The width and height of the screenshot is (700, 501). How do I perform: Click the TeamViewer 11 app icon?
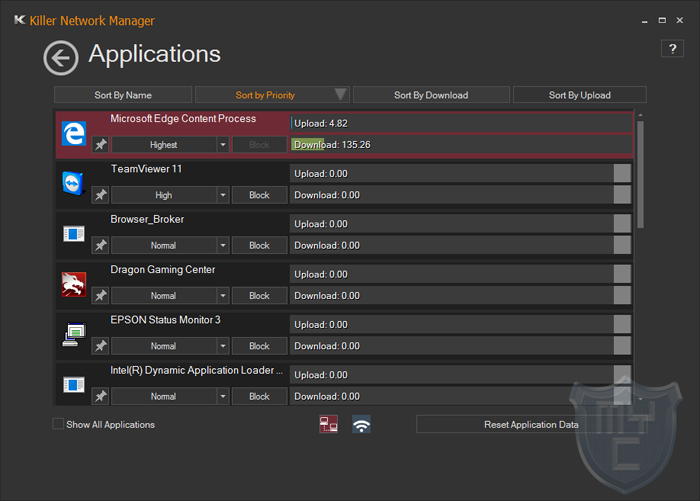(74, 183)
